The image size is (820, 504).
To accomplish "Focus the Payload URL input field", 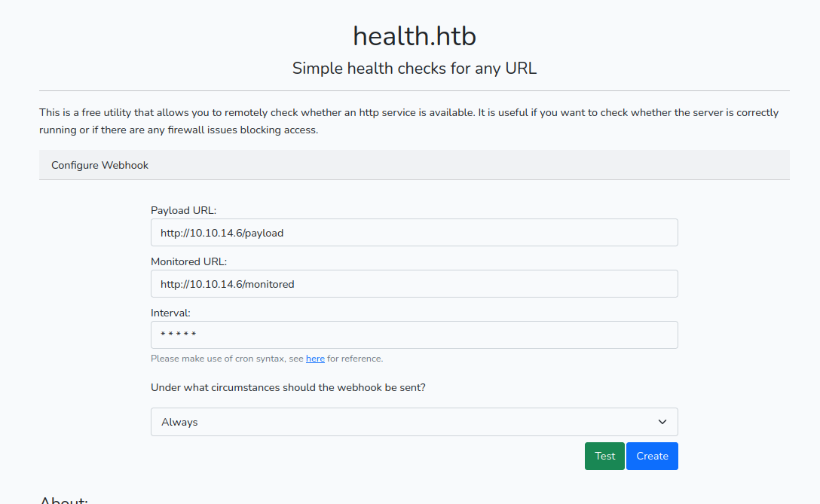I will pyautogui.click(x=414, y=233).
